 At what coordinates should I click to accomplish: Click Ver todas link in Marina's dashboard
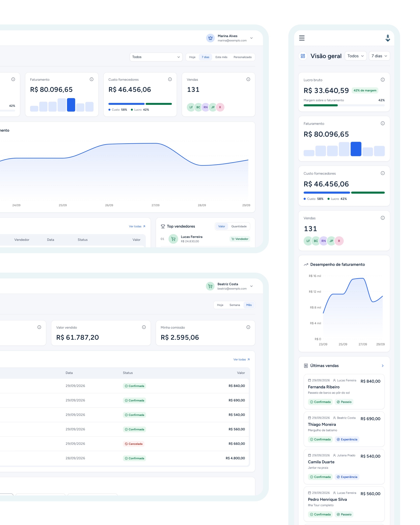137,227
